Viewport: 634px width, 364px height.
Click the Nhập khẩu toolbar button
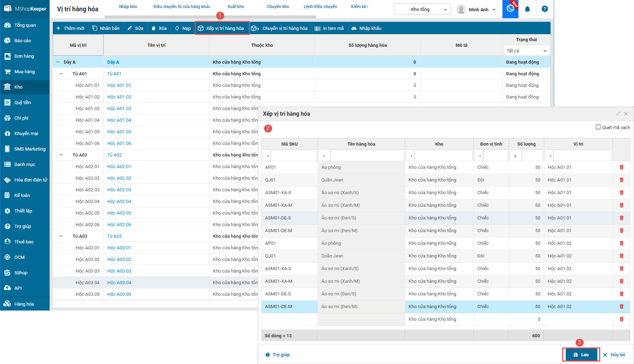tap(366, 28)
